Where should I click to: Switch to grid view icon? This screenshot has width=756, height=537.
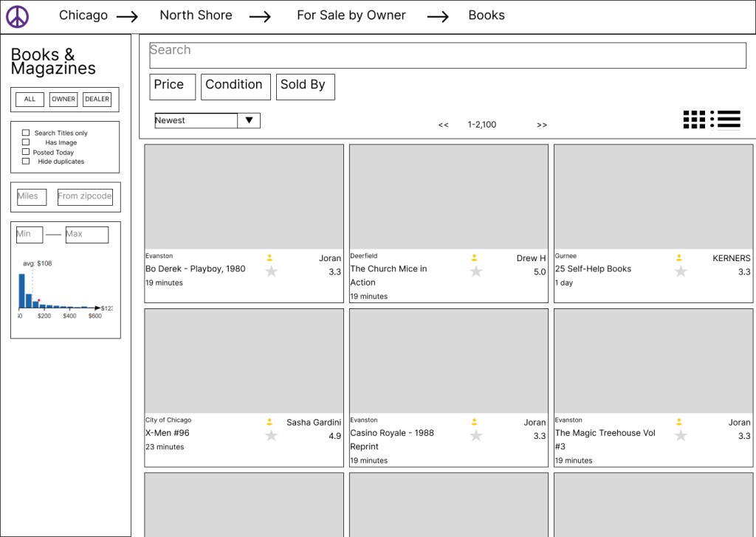[x=694, y=119]
